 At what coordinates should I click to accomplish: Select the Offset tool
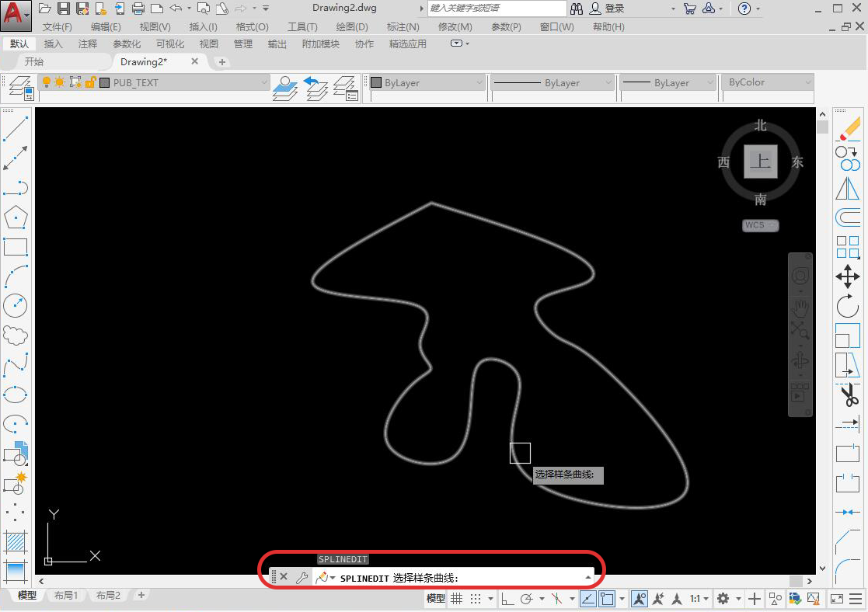(x=848, y=217)
